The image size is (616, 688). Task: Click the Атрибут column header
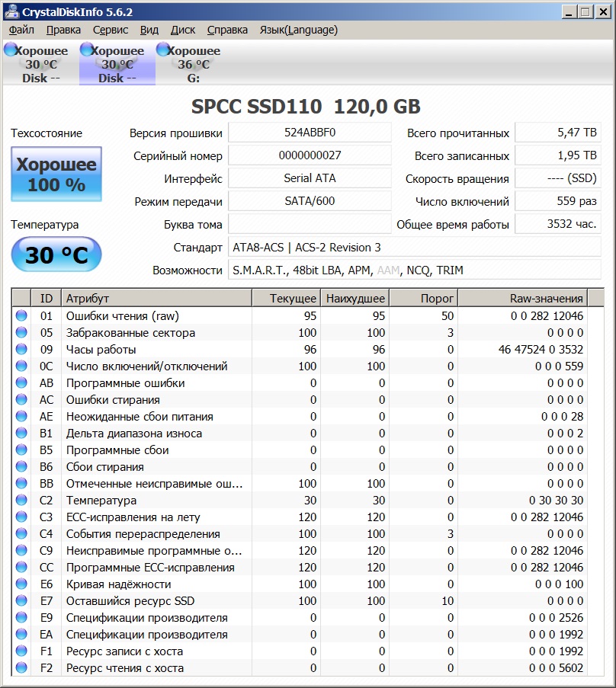156,298
